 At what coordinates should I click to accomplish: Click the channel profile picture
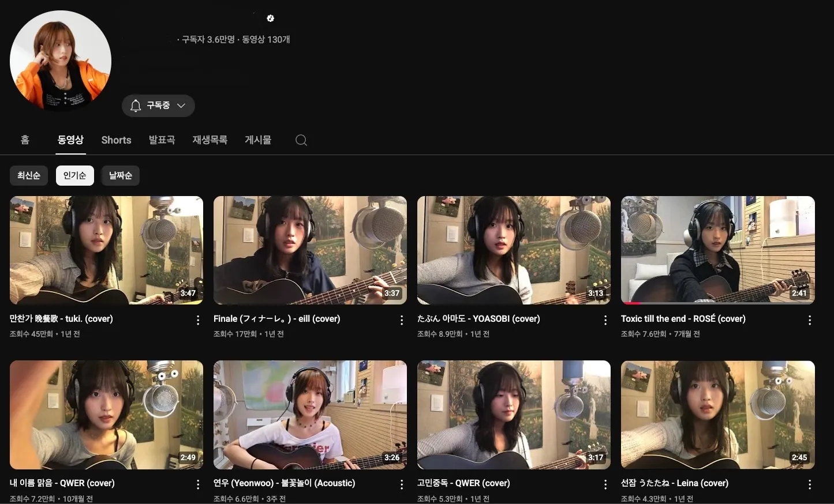click(61, 60)
